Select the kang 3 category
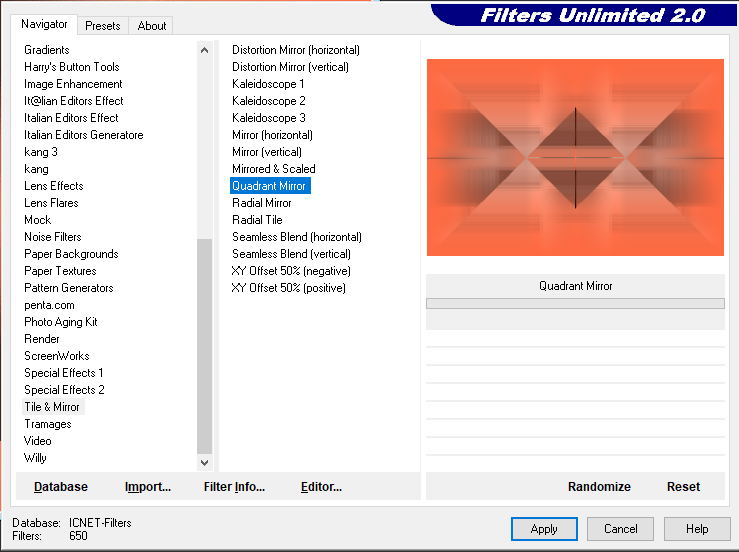 tap(41, 152)
